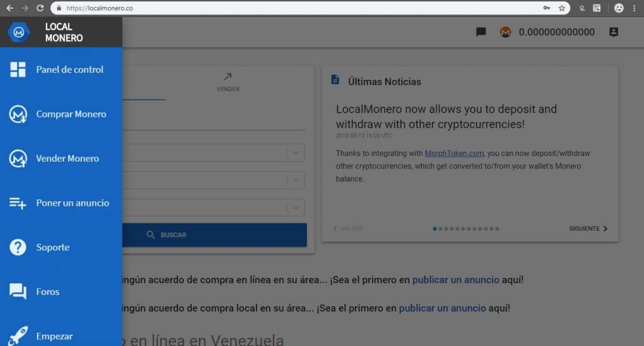The height and width of the screenshot is (346, 644).
Task: Expand the third search form dropdown
Action: [x=296, y=208]
